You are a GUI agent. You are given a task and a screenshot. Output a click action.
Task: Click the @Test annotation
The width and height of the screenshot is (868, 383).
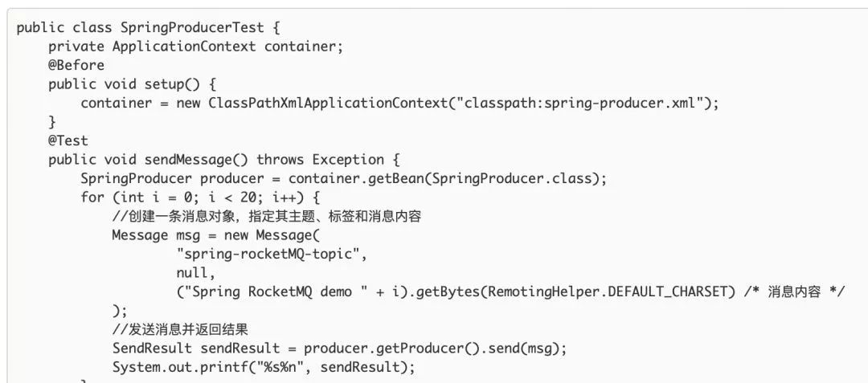click(68, 141)
